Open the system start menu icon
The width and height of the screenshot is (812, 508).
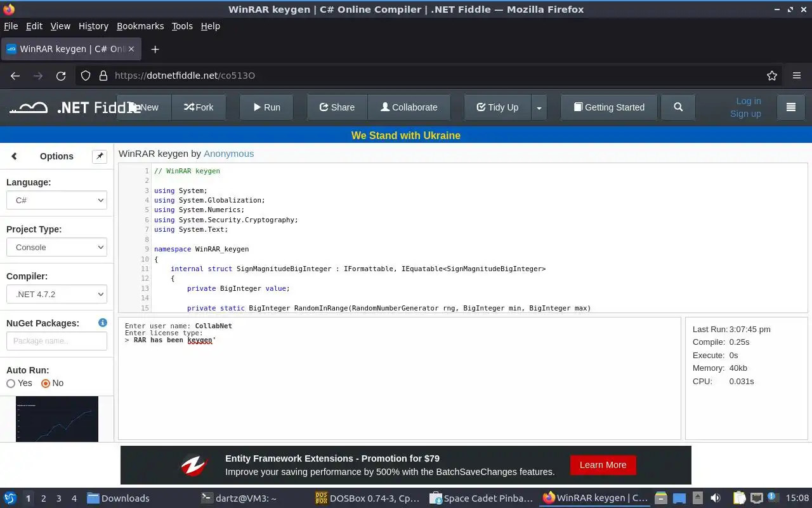(10, 498)
